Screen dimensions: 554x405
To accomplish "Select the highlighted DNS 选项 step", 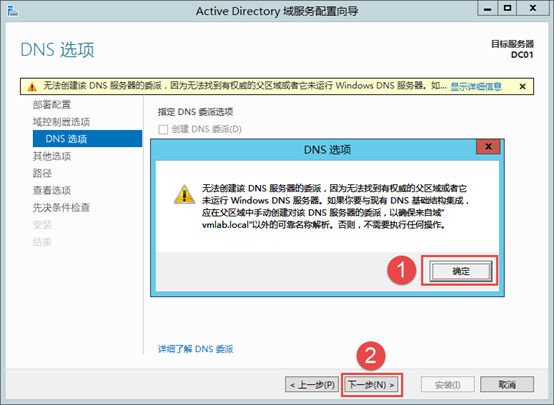I will click(x=87, y=139).
